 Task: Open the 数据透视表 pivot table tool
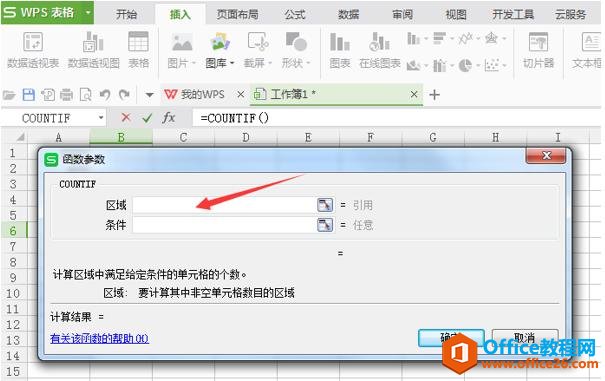pyautogui.click(x=33, y=50)
